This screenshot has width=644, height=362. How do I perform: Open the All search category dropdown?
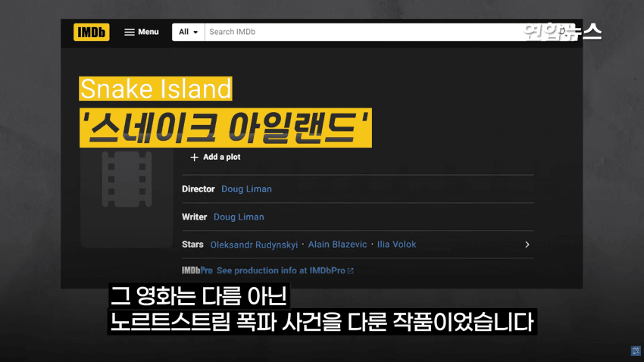[188, 32]
